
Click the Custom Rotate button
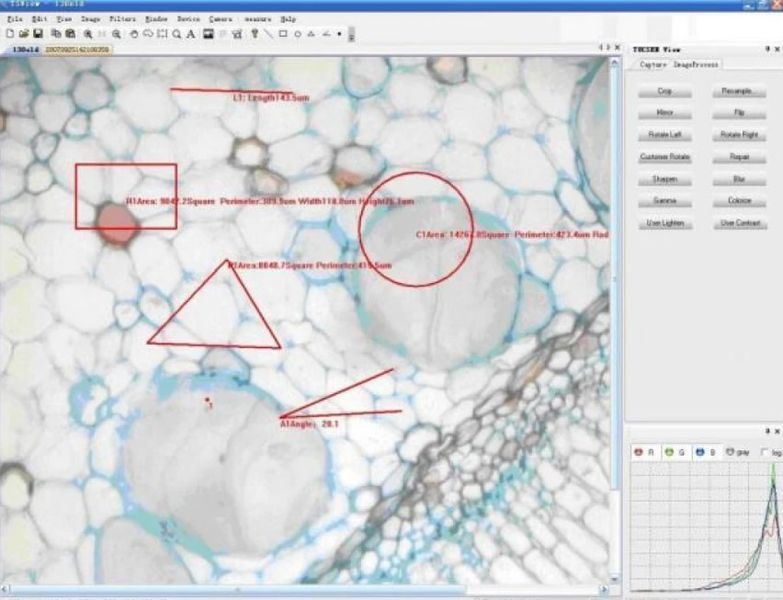(665, 157)
